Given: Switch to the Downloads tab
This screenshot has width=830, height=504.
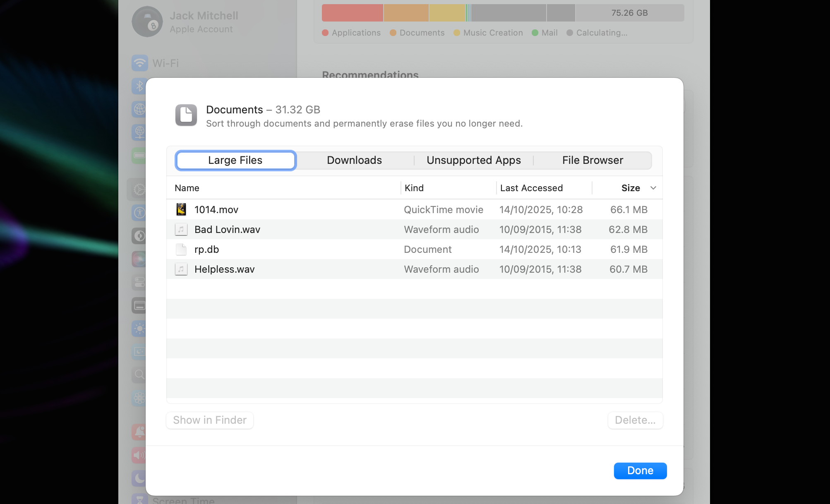Looking at the screenshot, I should point(354,160).
